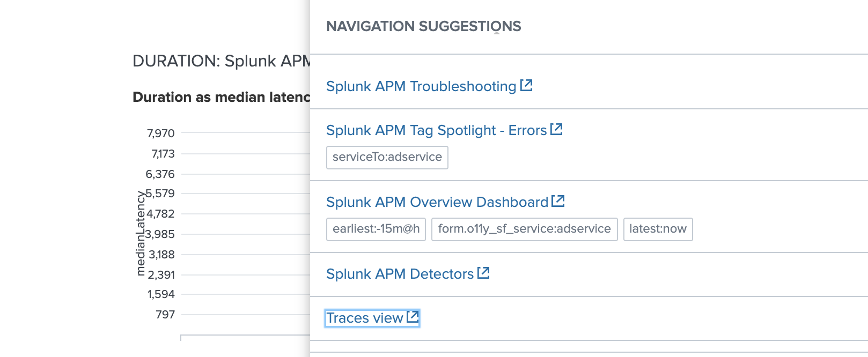The width and height of the screenshot is (868, 357).
Task: Click the 797 y-axis value
Action: tap(165, 315)
